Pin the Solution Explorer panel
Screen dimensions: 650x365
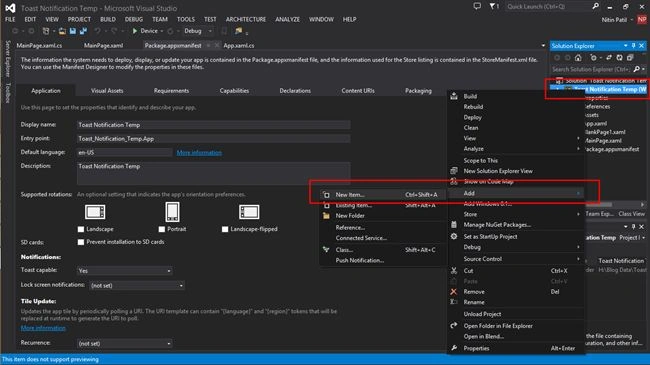pyautogui.click(x=633, y=46)
